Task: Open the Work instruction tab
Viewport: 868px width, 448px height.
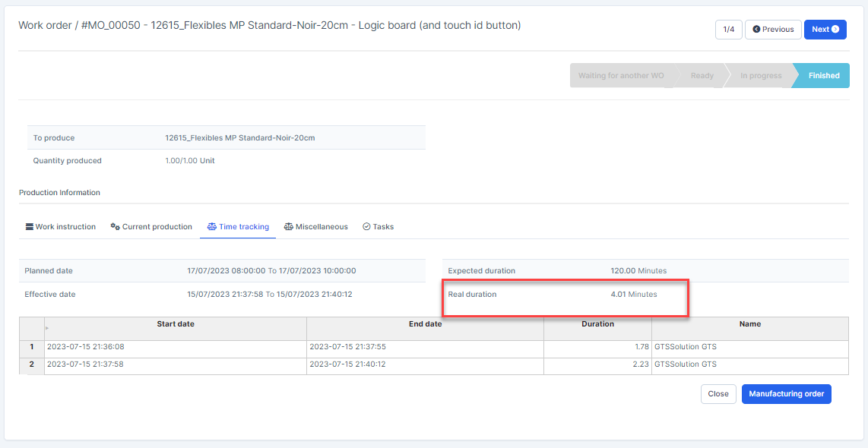Action: point(65,227)
